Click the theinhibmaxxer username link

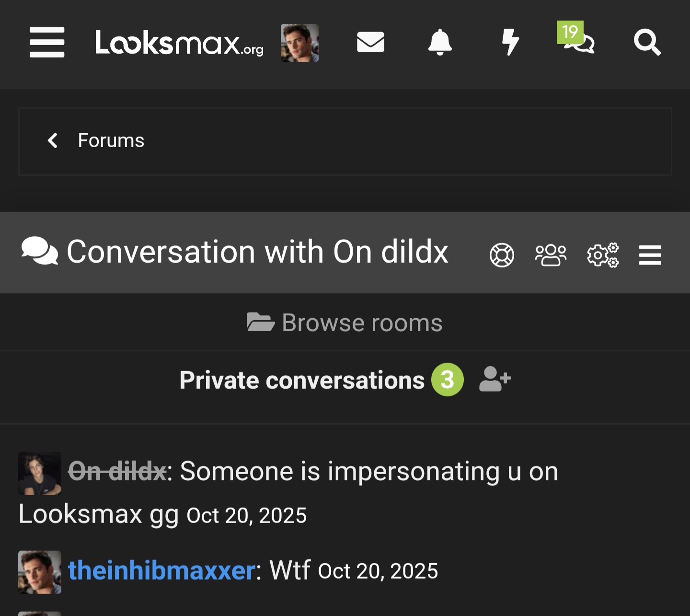[x=161, y=570]
